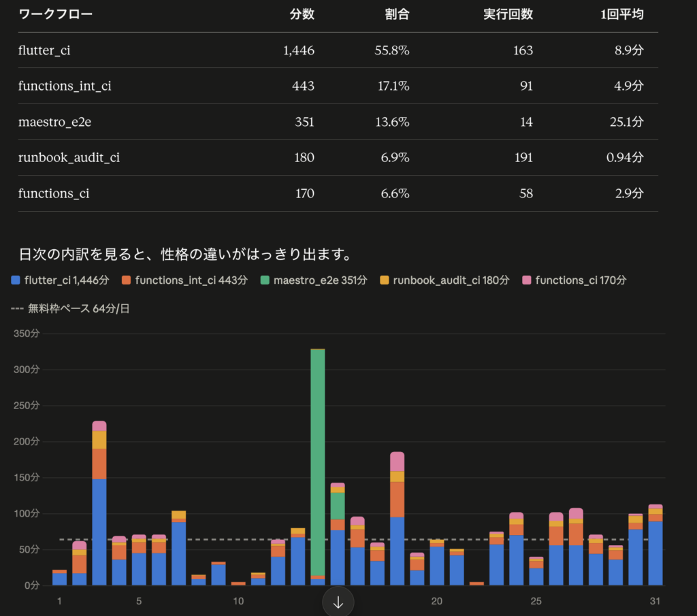Click the '分数' column header
The height and width of the screenshot is (616, 697).
coord(302,14)
